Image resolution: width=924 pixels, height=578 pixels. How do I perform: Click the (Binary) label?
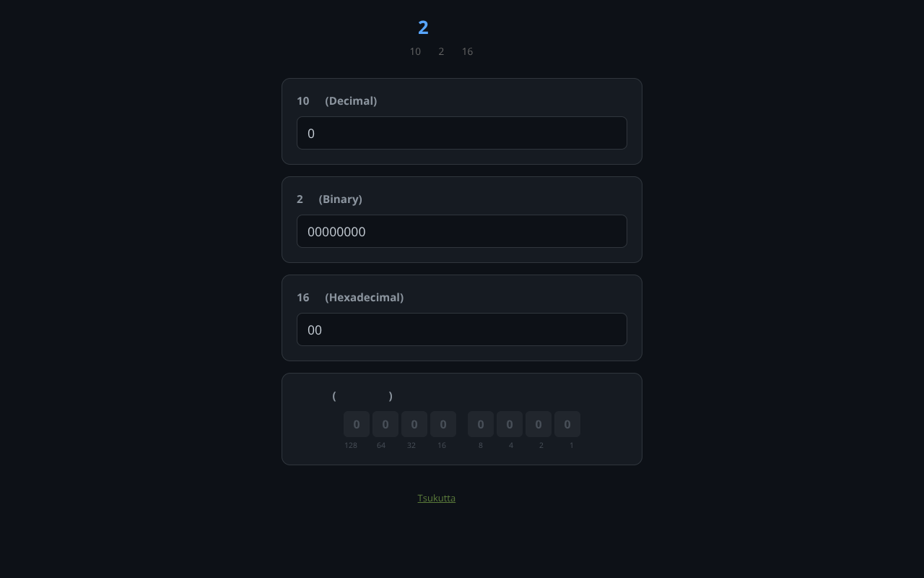[340, 199]
